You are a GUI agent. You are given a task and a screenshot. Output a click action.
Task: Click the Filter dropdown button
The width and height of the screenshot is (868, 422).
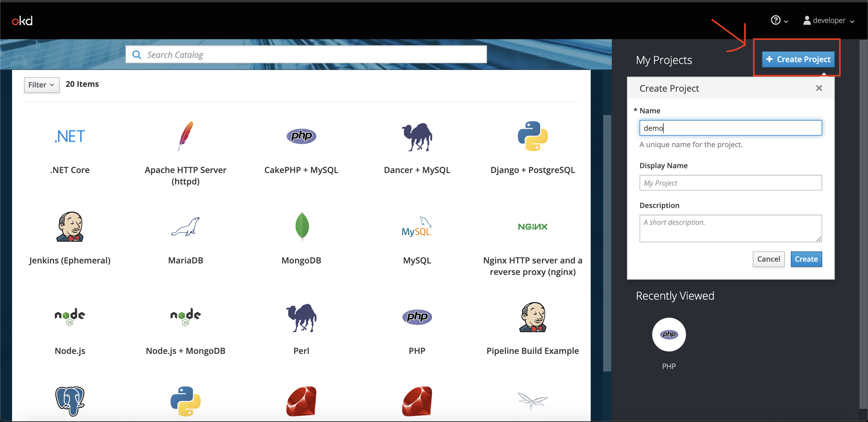pos(42,84)
